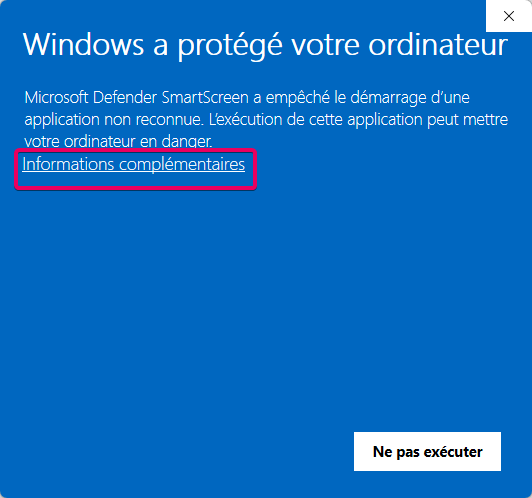532x498 pixels.
Task: Click the X icon in the top-right corner
Action: tap(509, 16)
